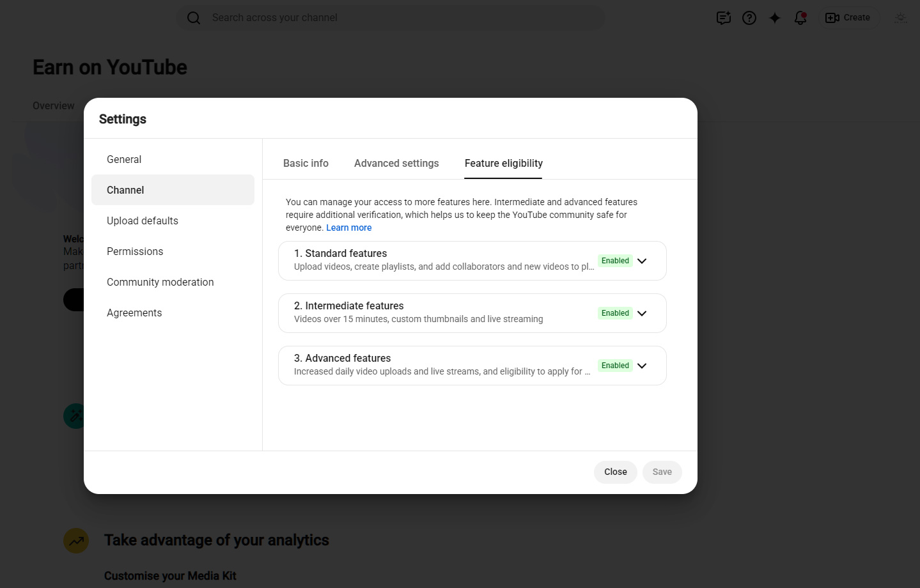
Task: Click Enabled badge for Standard features
Action: click(x=615, y=261)
